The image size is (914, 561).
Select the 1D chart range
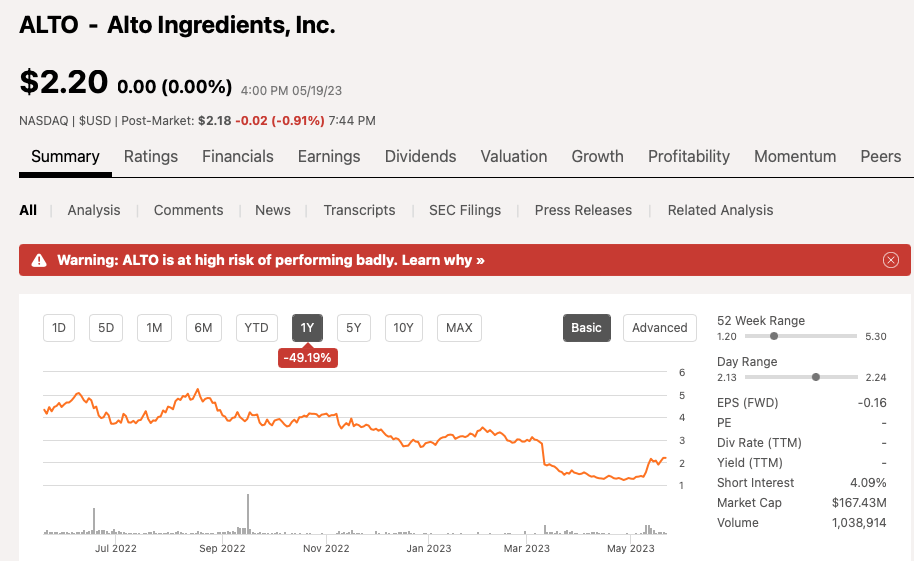[x=59, y=328]
